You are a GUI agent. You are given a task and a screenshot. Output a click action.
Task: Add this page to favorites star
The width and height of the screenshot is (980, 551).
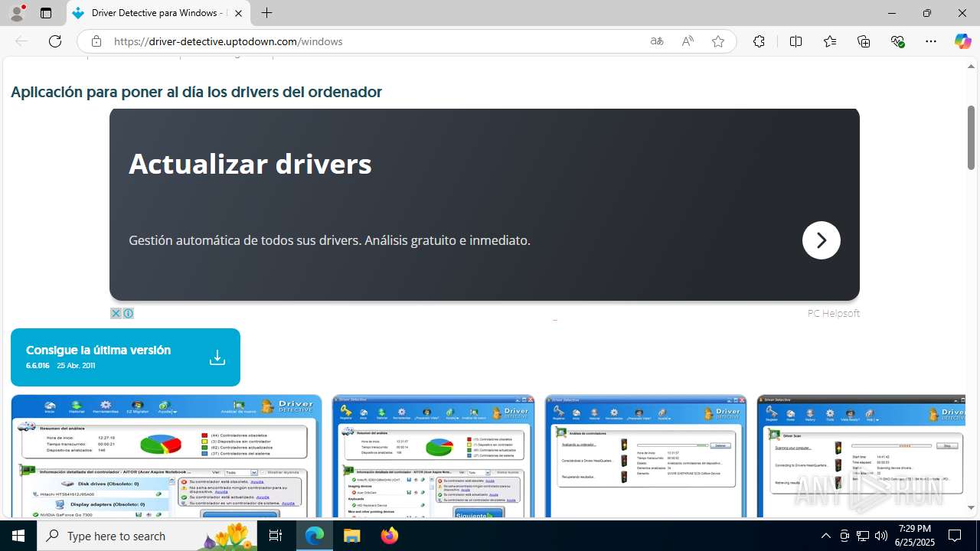click(x=718, y=41)
